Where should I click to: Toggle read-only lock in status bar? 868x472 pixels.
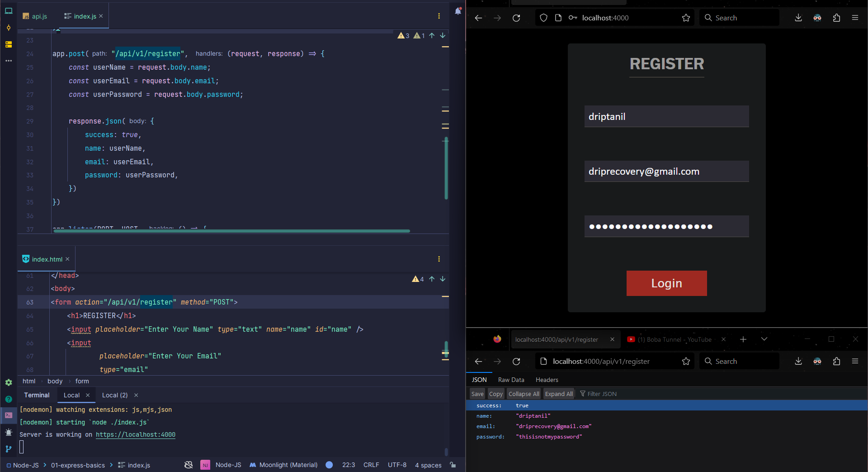coord(453,465)
